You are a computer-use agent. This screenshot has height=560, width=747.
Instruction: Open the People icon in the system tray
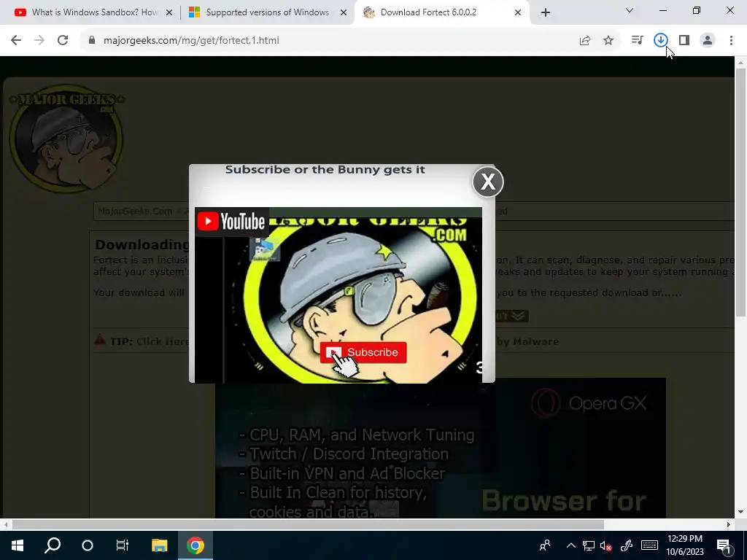point(544,545)
